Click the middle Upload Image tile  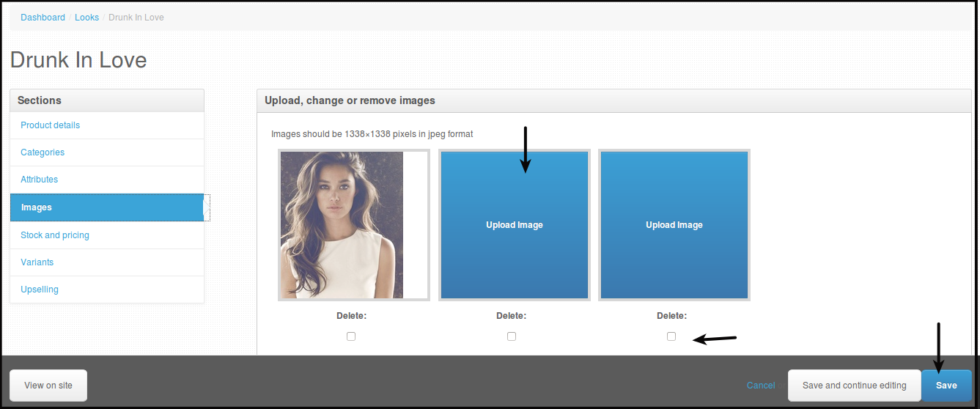(514, 225)
